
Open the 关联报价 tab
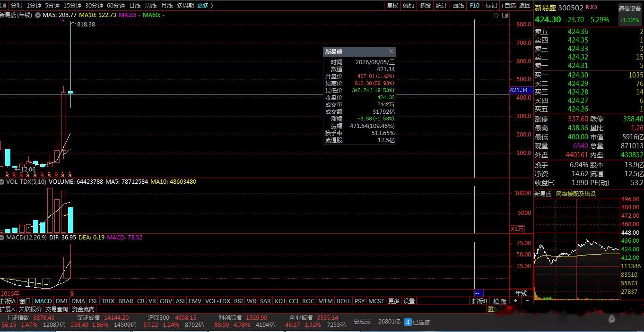[x=30, y=309]
